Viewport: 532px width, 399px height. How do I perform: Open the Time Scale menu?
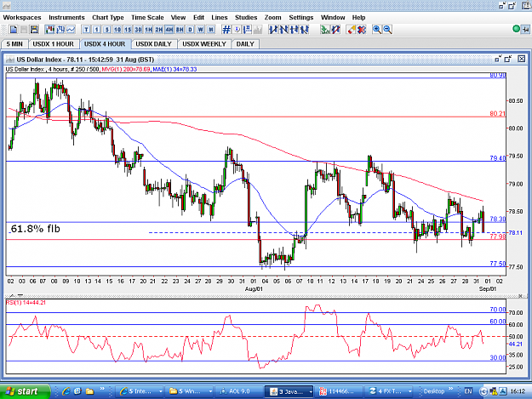point(147,18)
